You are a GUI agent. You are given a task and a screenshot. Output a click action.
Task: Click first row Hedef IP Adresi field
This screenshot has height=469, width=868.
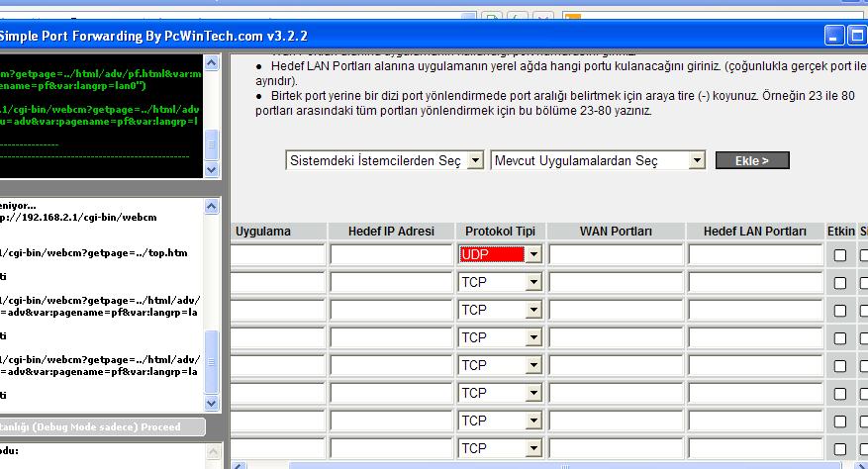tap(391, 255)
